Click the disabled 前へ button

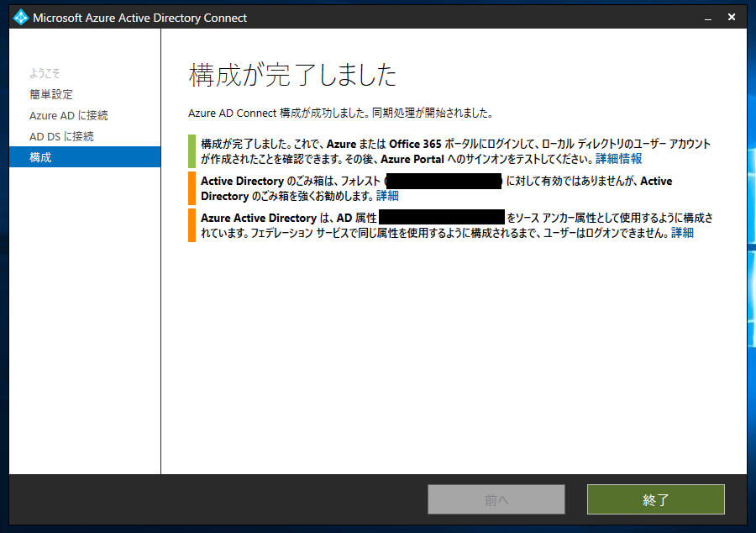point(496,499)
